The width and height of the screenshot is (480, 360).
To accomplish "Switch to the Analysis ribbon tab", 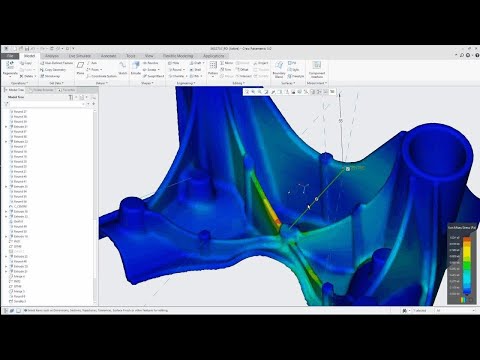I will click(52, 56).
